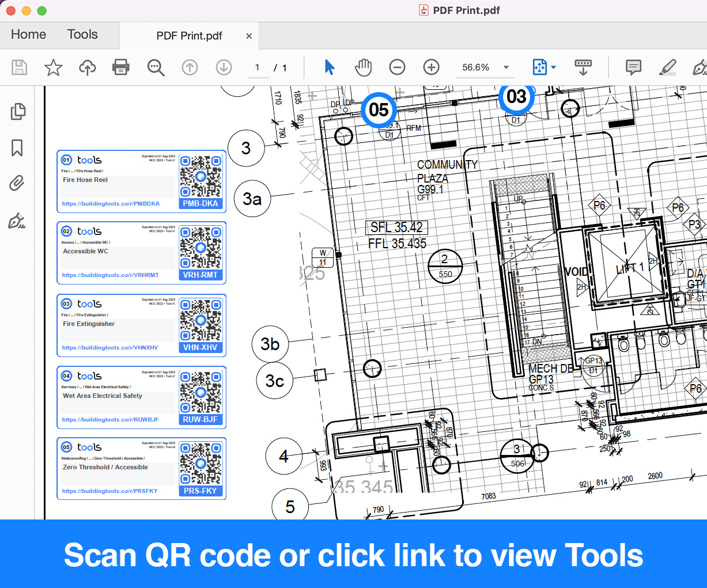Select the Home tab
This screenshot has height=588, width=707.
coord(28,35)
